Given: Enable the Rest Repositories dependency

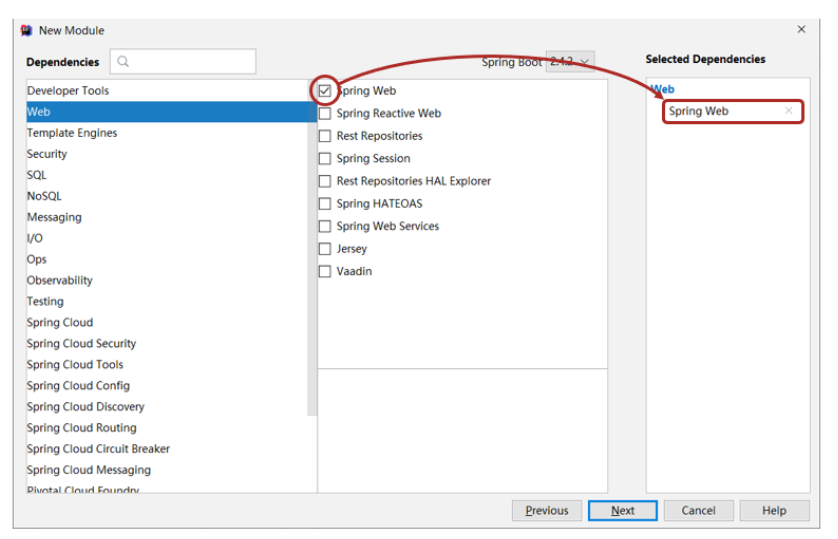Looking at the screenshot, I should (x=325, y=136).
